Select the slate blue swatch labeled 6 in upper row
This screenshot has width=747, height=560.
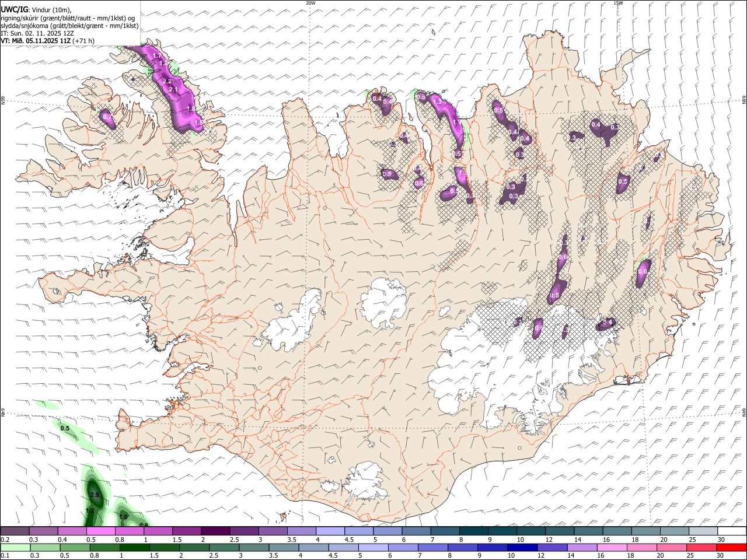[416, 531]
